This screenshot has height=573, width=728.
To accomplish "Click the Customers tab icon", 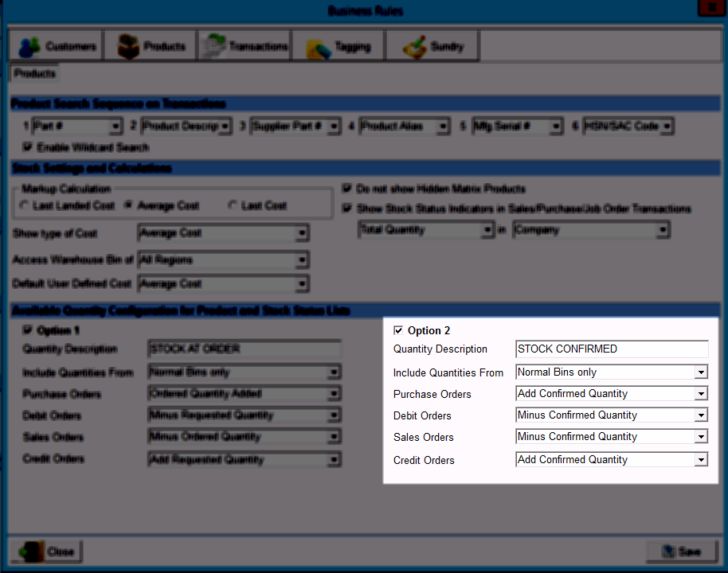I will (x=29, y=47).
